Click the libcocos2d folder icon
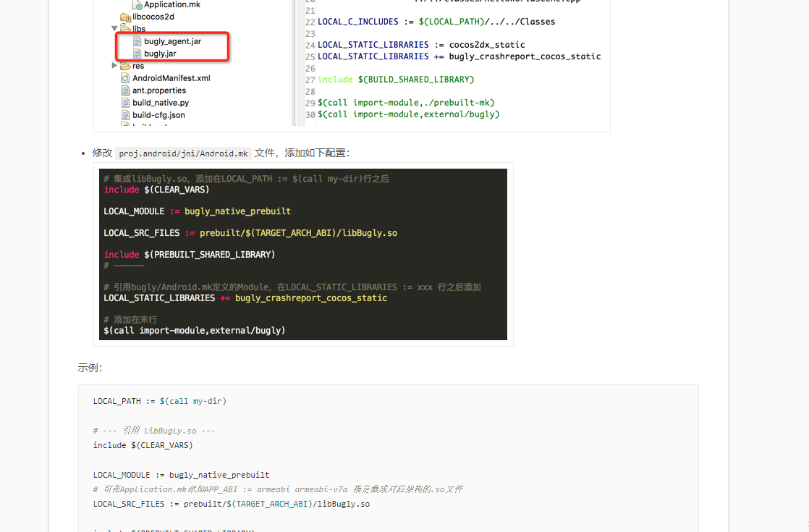Viewport: 809px width, 532px height. click(125, 17)
